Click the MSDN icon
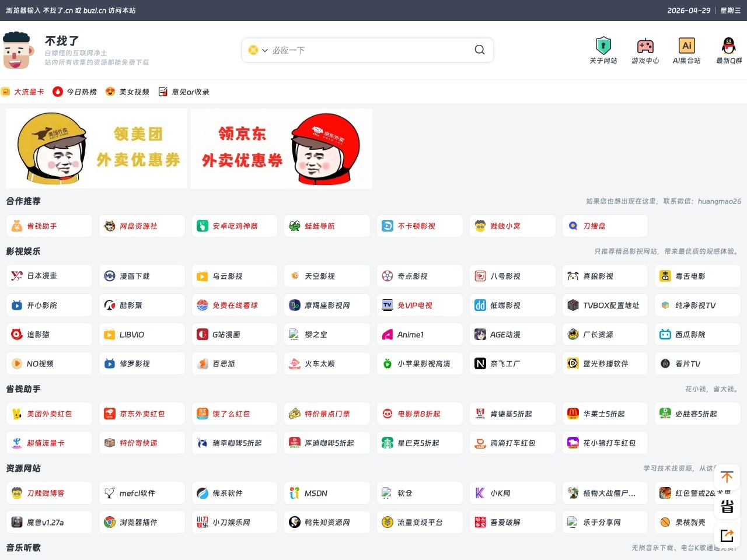 [x=295, y=494]
